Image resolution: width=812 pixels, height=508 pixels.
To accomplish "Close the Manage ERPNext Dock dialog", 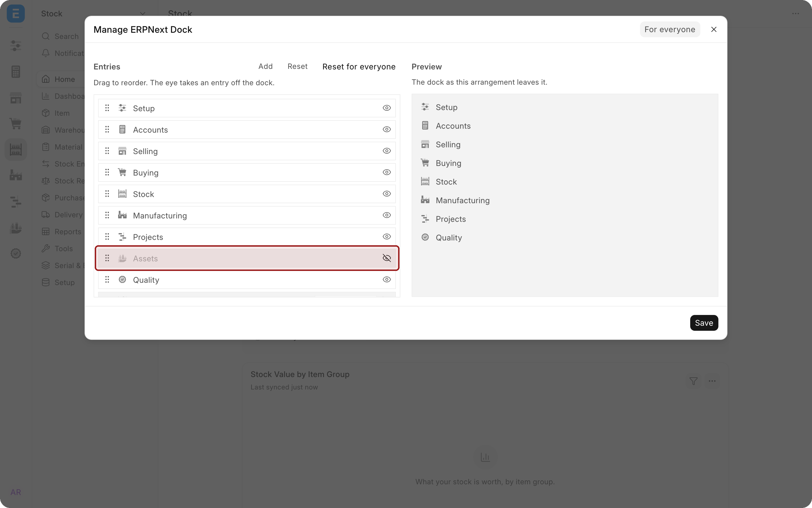I will [714, 30].
